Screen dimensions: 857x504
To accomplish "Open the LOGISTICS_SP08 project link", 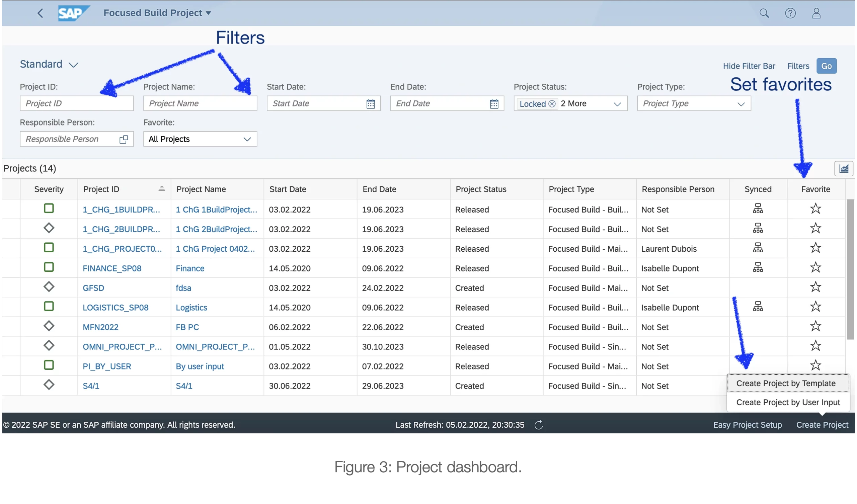I will click(x=115, y=308).
